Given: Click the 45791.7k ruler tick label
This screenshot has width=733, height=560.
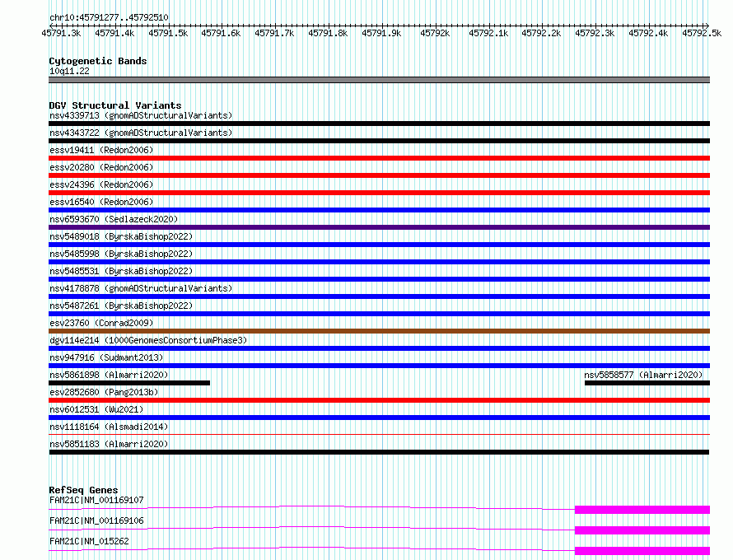Looking at the screenshot, I should tap(274, 33).
